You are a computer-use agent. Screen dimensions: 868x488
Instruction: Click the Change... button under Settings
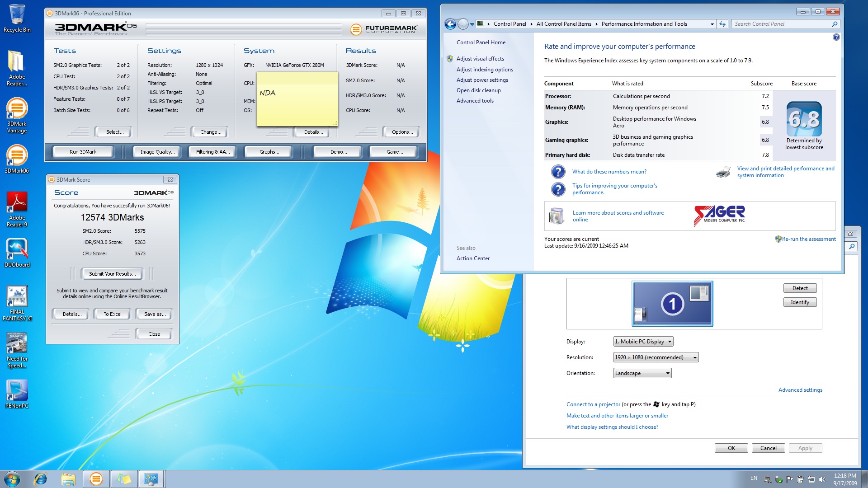(211, 132)
